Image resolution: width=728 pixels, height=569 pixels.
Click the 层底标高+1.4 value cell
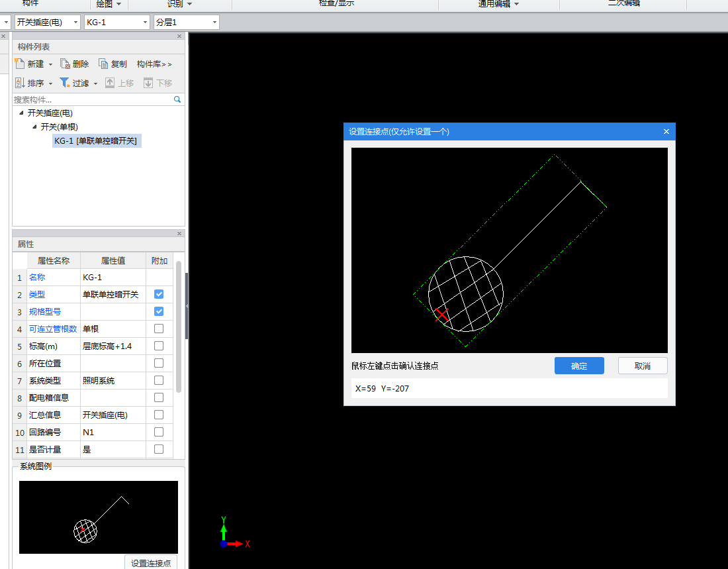pos(113,346)
